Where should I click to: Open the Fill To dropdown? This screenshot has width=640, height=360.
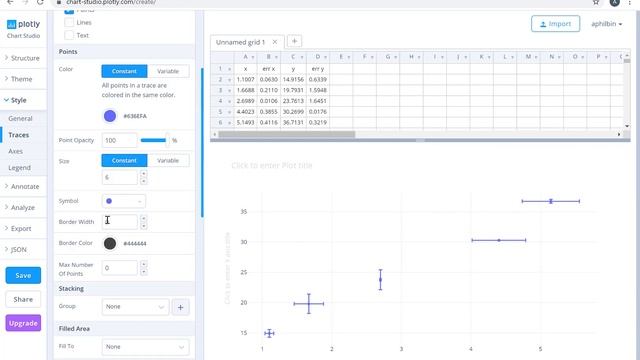(x=145, y=347)
